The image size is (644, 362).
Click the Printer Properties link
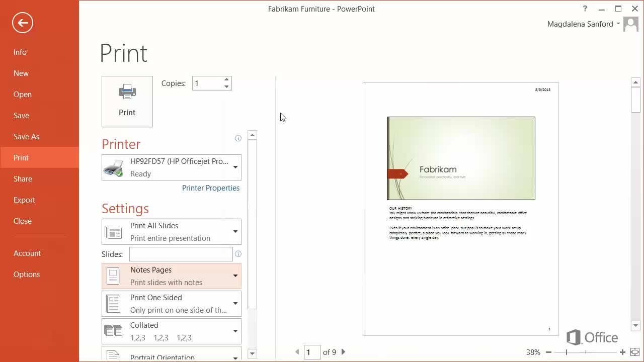[x=211, y=188]
